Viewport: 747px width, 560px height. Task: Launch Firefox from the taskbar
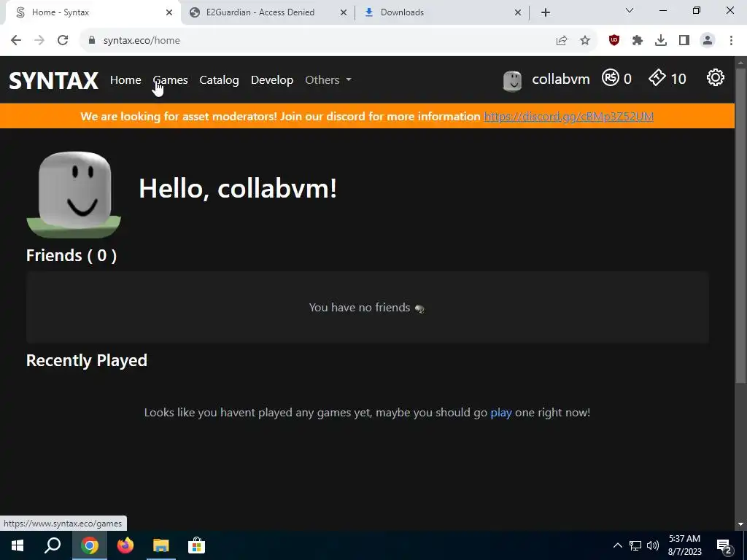click(125, 545)
